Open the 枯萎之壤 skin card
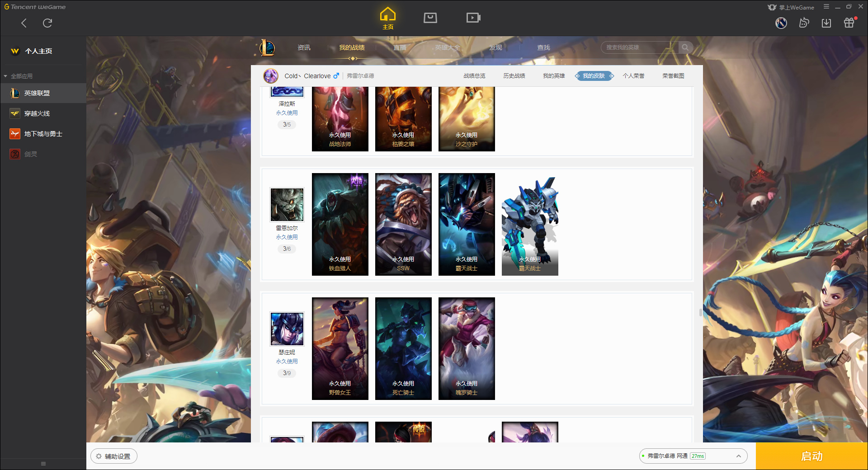 (x=403, y=119)
